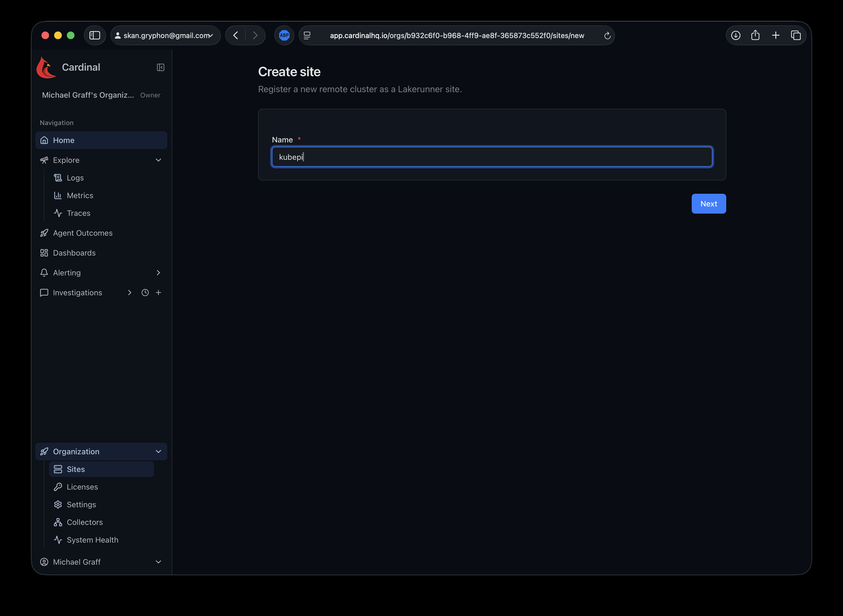Open a new Safari tab
The image size is (843, 616).
[776, 35]
